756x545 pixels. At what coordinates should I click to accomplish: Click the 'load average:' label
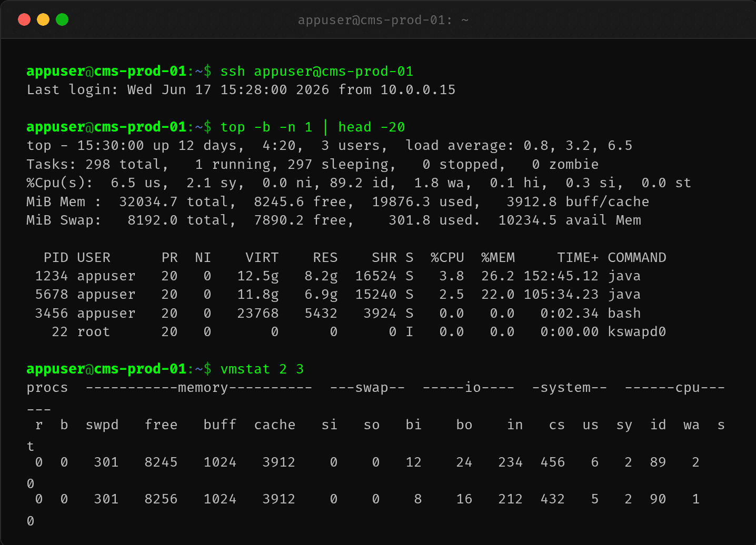tap(460, 145)
